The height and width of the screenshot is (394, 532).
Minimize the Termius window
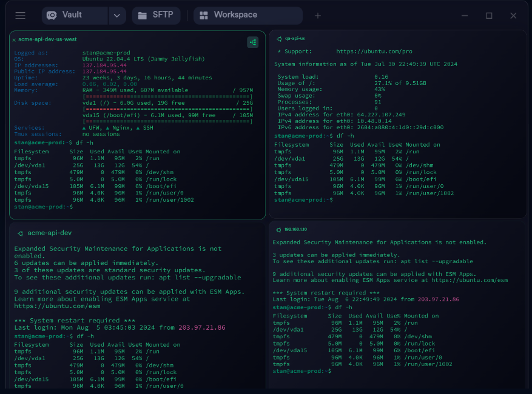pyautogui.click(x=465, y=16)
